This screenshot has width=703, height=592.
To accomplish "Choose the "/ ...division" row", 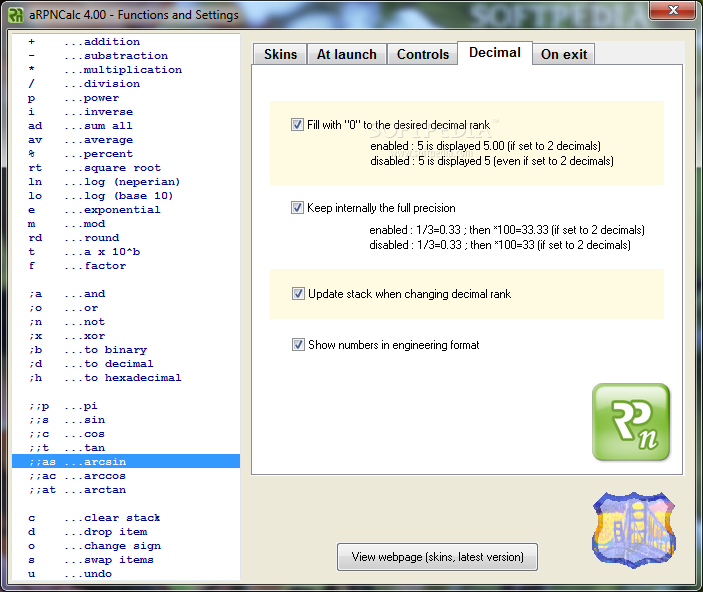I will (x=126, y=84).
